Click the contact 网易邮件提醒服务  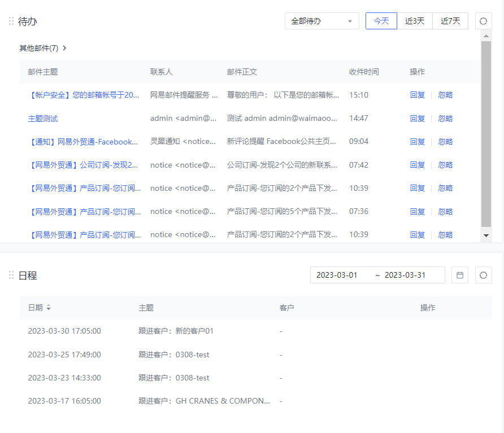pyautogui.click(x=184, y=95)
